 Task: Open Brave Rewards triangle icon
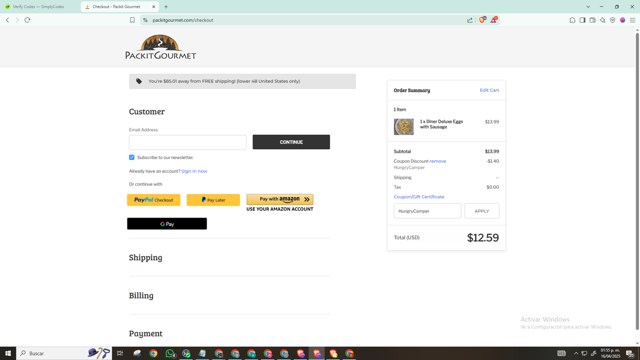click(x=494, y=20)
